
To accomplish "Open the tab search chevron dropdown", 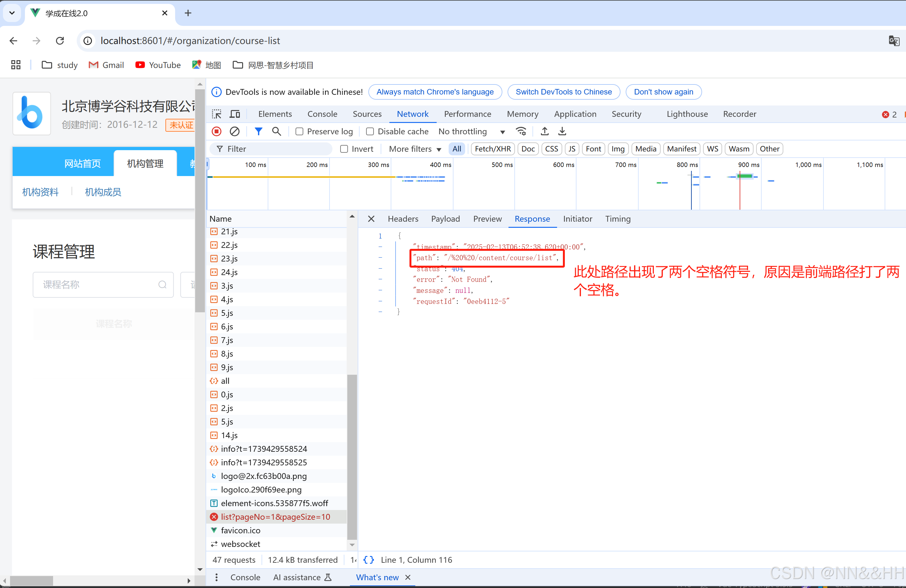I will click(12, 13).
